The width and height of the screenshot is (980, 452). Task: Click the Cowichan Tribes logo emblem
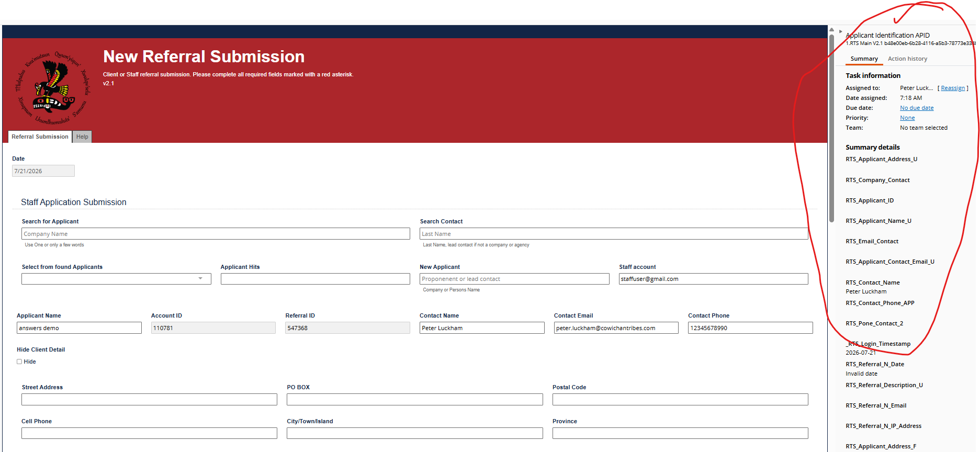click(x=53, y=87)
